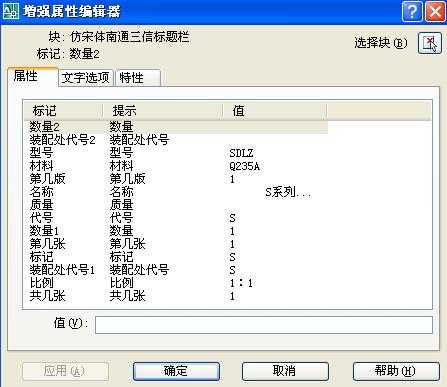
Task: Select the 标记 attribute row in list
Action: pos(176,257)
